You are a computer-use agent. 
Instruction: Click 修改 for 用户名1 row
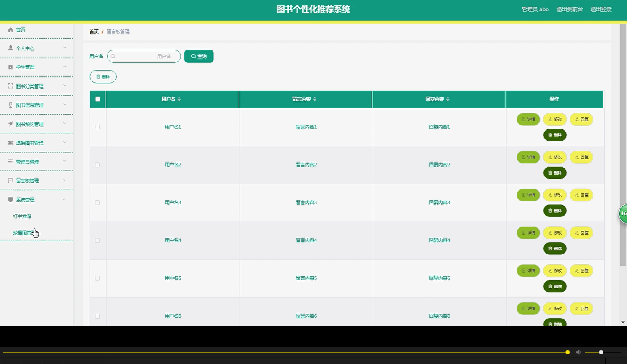click(x=555, y=119)
